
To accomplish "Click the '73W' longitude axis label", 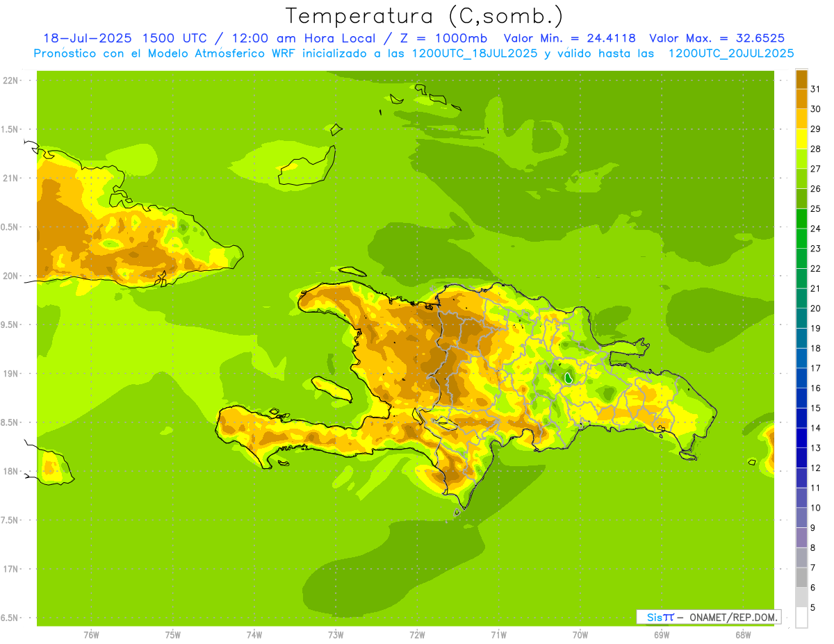I will click(x=336, y=634).
